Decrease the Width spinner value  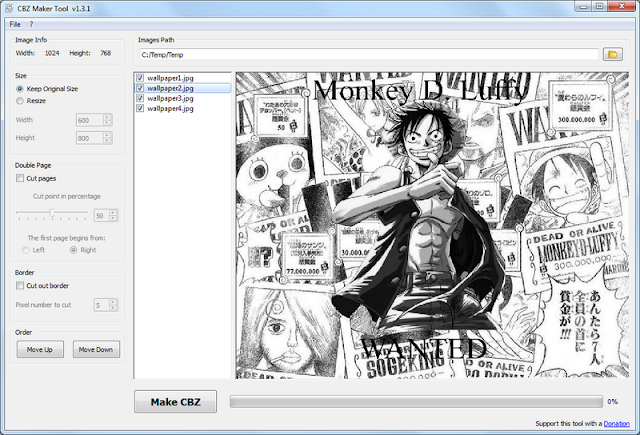[x=107, y=123]
